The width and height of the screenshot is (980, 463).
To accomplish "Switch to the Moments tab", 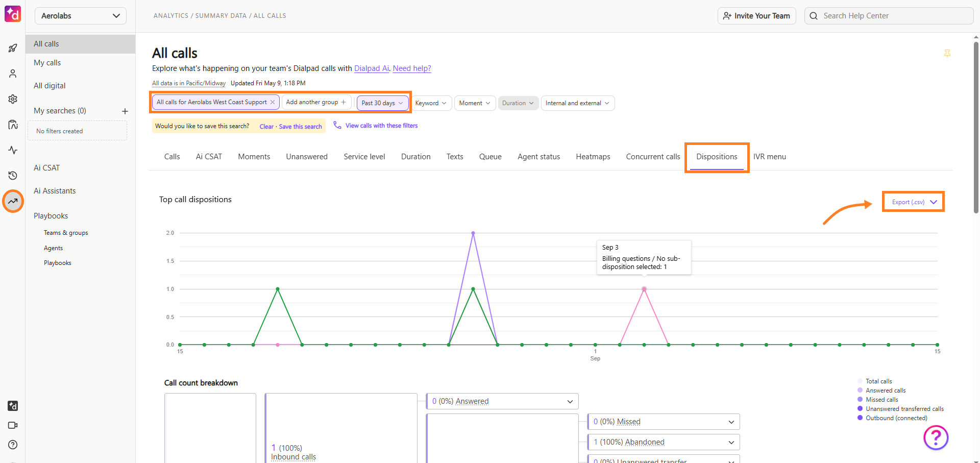I will 254,157.
